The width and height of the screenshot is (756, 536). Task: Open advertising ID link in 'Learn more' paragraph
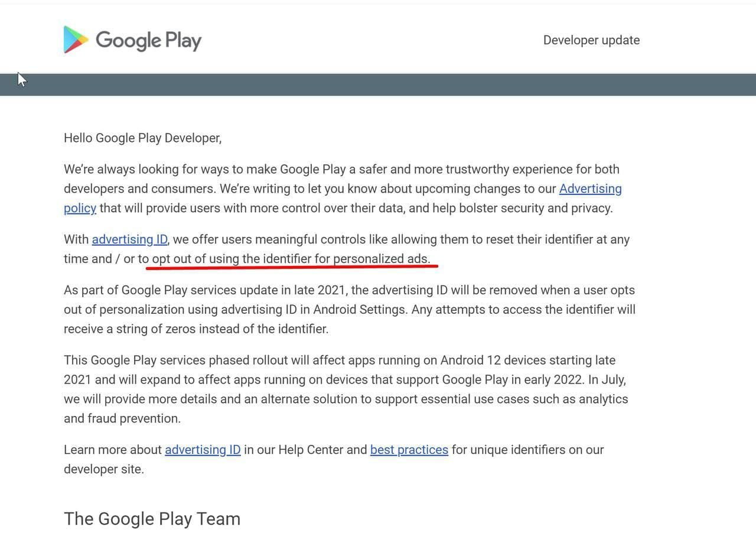pyautogui.click(x=203, y=450)
